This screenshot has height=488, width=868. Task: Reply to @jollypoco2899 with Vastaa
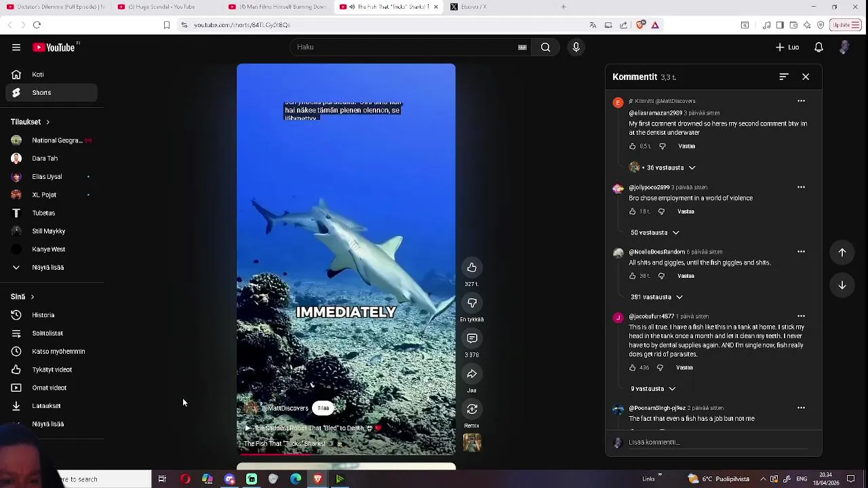coord(686,211)
